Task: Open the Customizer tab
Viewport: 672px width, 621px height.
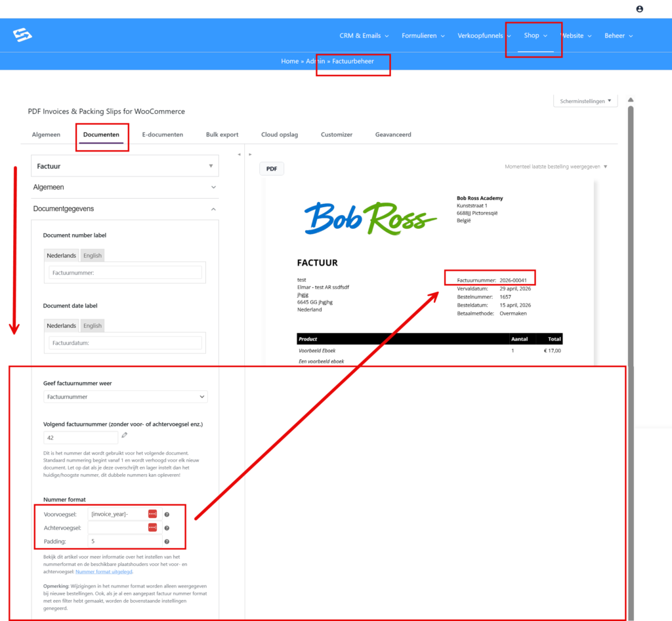Action: tap(336, 134)
